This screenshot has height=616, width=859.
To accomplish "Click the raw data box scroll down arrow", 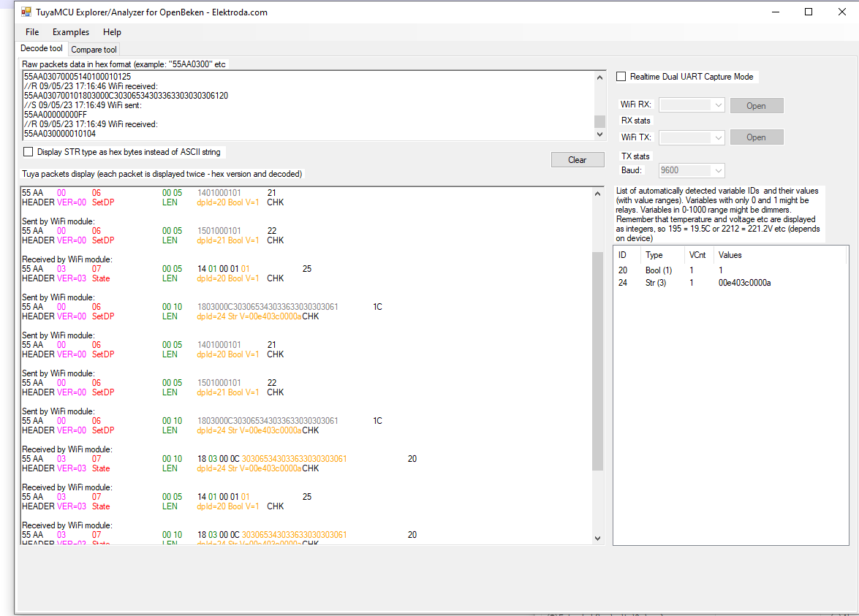I will [x=600, y=134].
